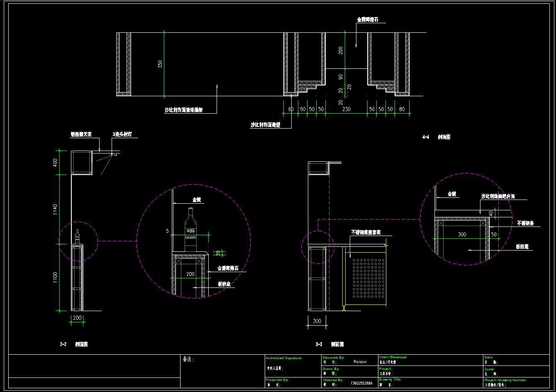Click the number 13902552896 in title block
This screenshot has width=556, height=392.
[361, 383]
